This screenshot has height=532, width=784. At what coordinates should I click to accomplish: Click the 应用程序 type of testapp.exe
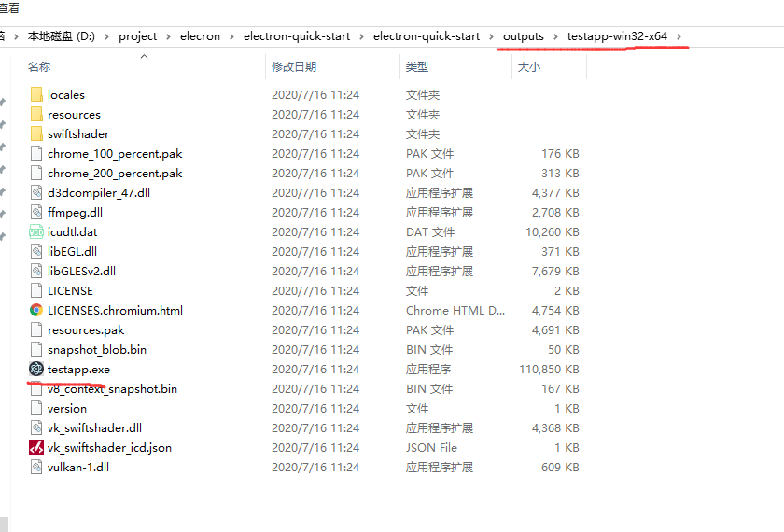pyautogui.click(x=428, y=369)
